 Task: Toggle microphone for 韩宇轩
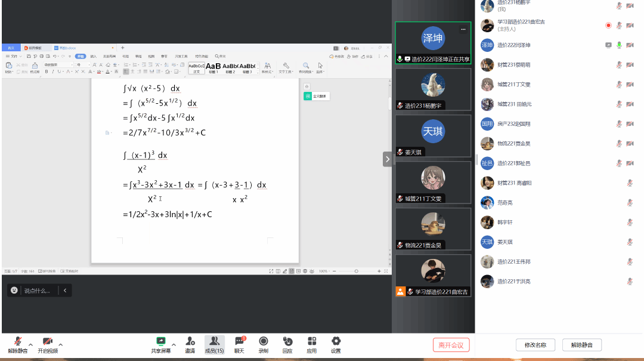pos(630,223)
